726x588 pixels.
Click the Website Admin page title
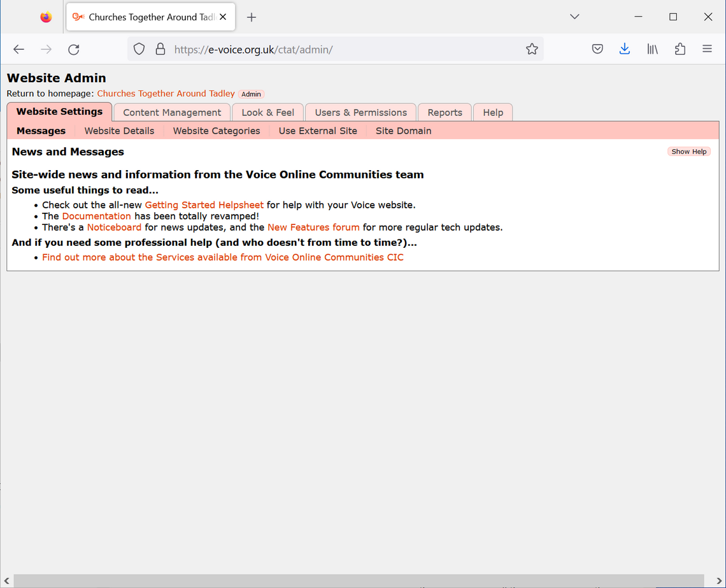(x=57, y=78)
